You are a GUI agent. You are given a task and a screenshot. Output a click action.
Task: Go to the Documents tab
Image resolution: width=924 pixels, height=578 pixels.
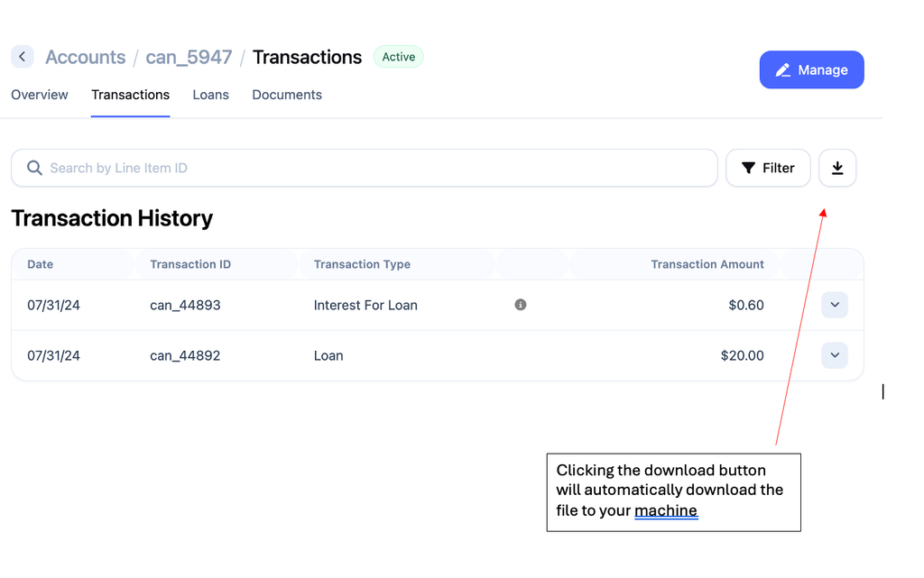pos(287,95)
